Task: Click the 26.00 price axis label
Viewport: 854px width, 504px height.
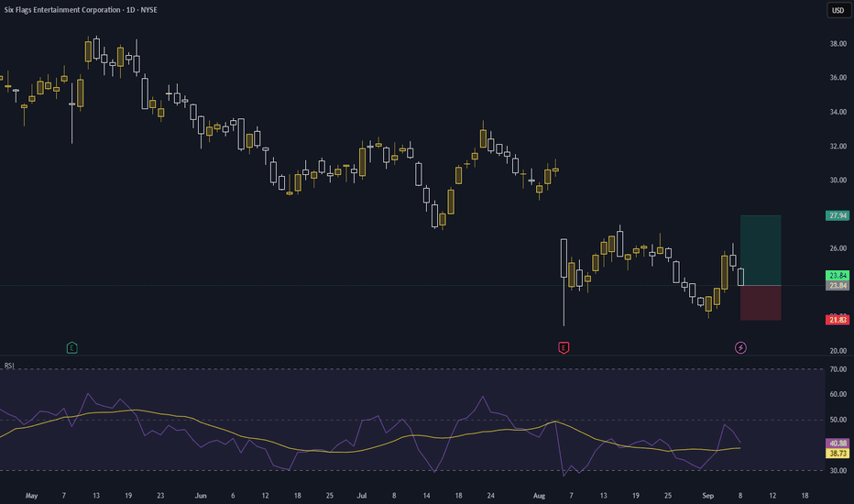Action: pyautogui.click(x=838, y=248)
